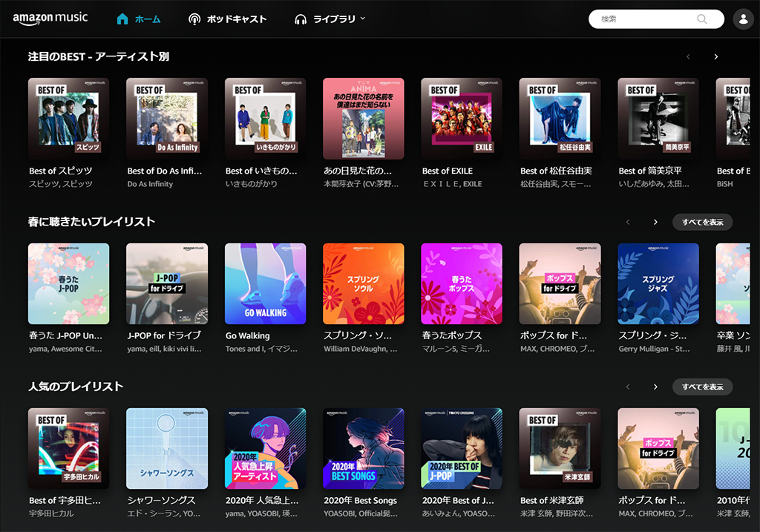Click the house icon beside ホーム
Screen dimensions: 760x532
coord(122,19)
